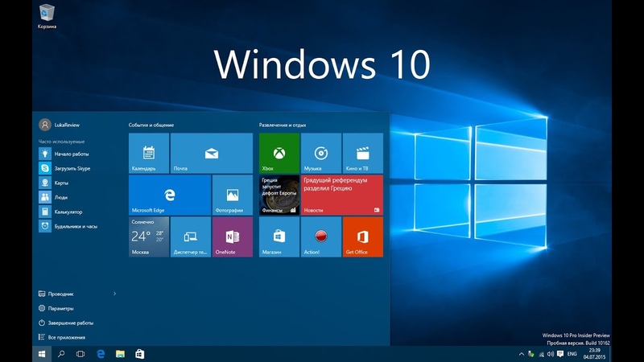Viewport: 644px width, 362px height.
Task: Click the Развлечения и отдых group header
Action: (283, 125)
